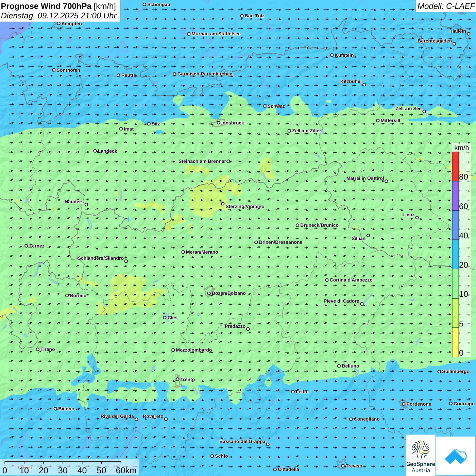The width and height of the screenshot is (476, 476).
Task: Click the forecast date 'Dienstag, 09.12.2025 21:00 Uhr'
Action: 58,16
